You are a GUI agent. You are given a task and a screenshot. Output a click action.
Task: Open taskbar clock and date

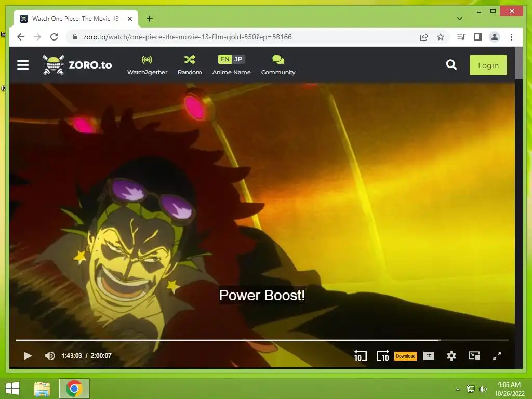509,389
